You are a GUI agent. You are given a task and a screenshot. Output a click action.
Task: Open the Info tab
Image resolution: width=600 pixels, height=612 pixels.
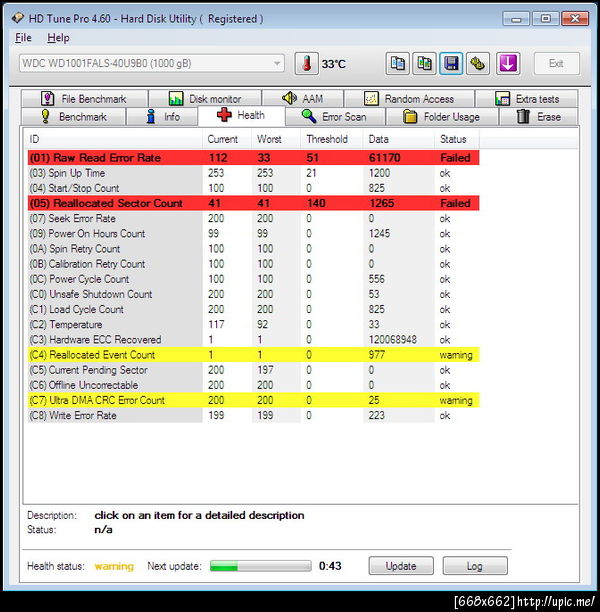[162, 117]
